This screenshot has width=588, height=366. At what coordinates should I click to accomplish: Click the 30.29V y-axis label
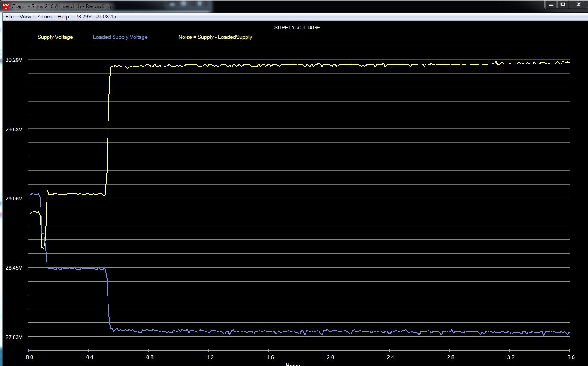click(14, 60)
